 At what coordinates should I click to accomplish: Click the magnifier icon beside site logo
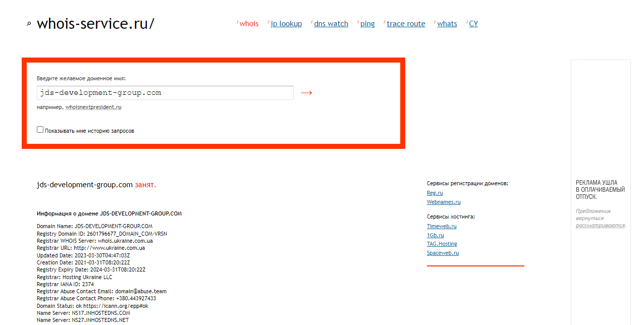[29, 24]
